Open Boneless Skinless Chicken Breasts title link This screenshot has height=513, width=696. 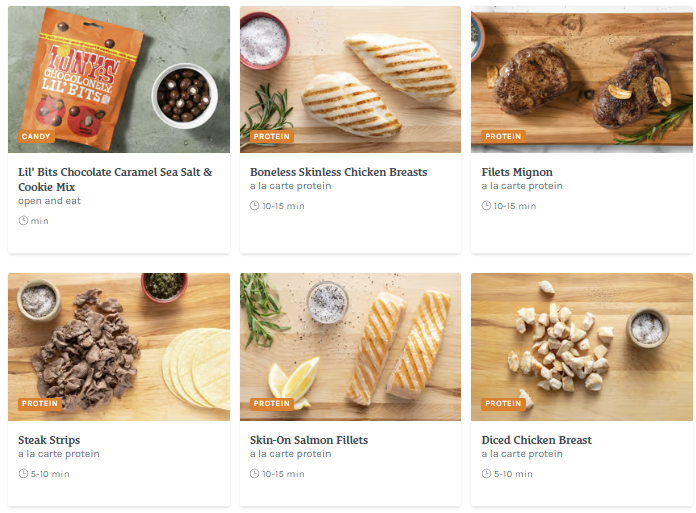[338, 172]
